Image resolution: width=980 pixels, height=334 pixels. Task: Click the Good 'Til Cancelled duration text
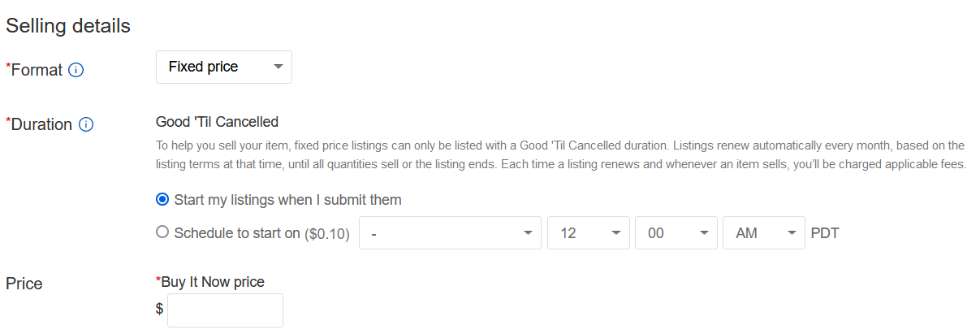(217, 122)
